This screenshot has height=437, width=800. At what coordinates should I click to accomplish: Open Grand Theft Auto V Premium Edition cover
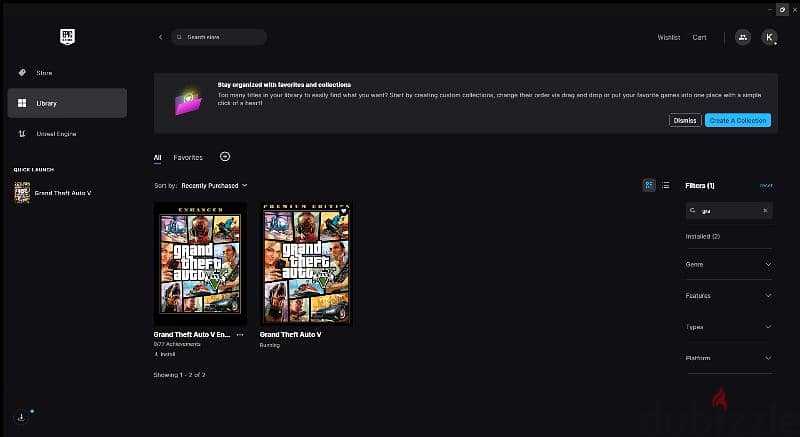coord(306,264)
